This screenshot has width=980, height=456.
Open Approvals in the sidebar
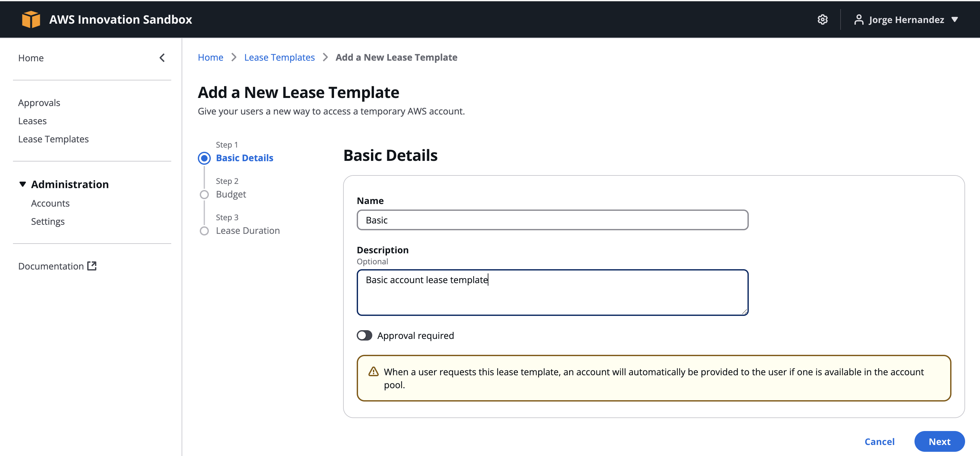coord(39,103)
